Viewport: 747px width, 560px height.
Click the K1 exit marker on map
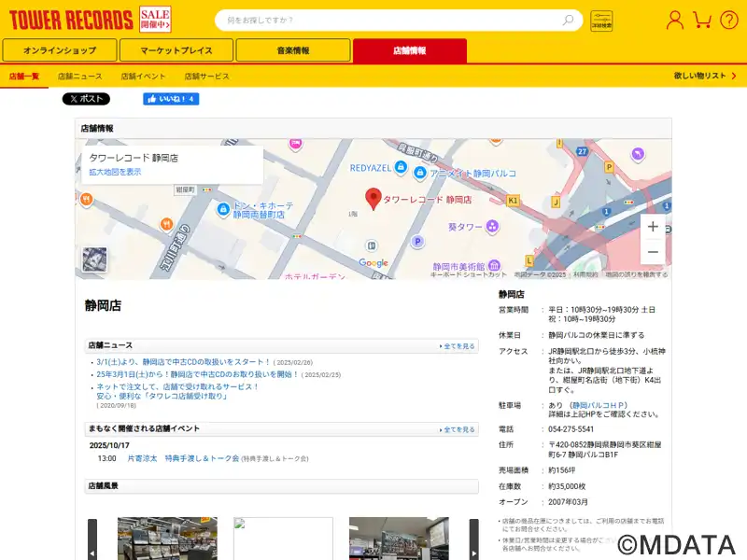click(x=513, y=201)
